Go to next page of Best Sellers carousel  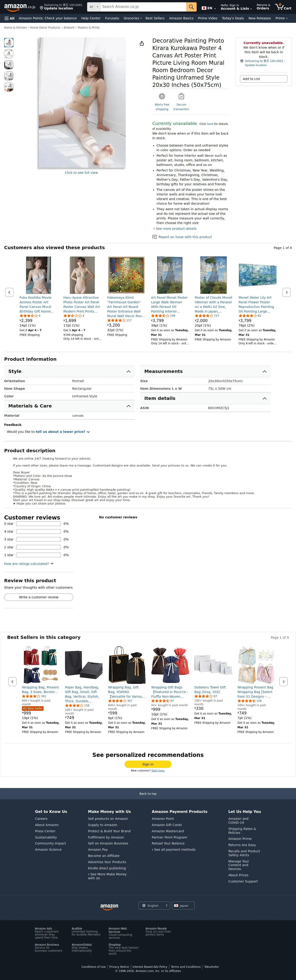tap(284, 681)
